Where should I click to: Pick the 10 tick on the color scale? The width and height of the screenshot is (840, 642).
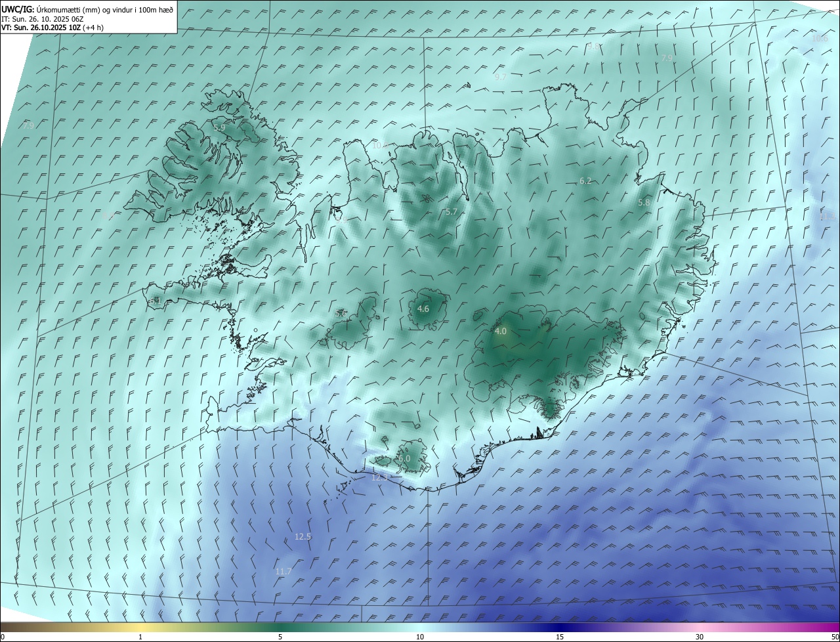click(x=420, y=637)
